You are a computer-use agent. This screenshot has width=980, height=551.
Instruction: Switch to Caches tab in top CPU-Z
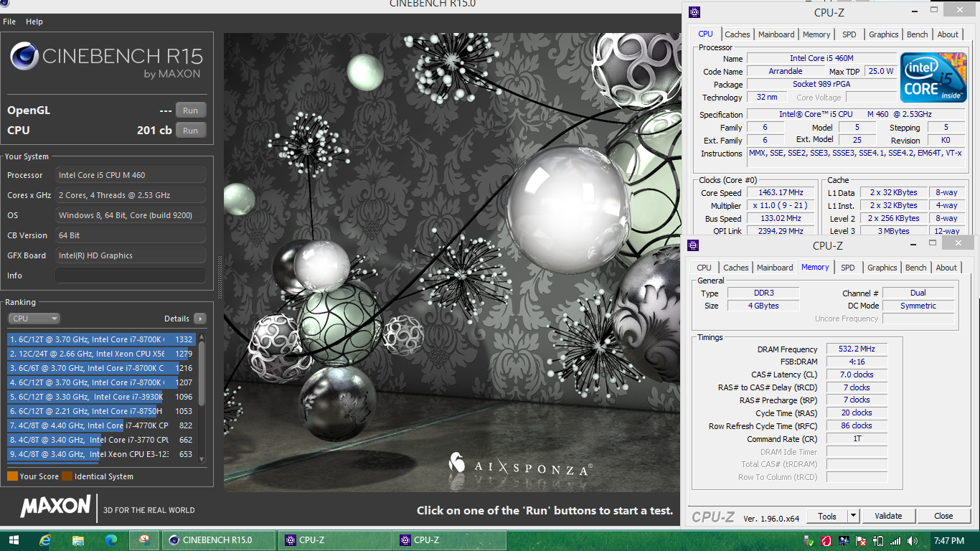coord(737,34)
